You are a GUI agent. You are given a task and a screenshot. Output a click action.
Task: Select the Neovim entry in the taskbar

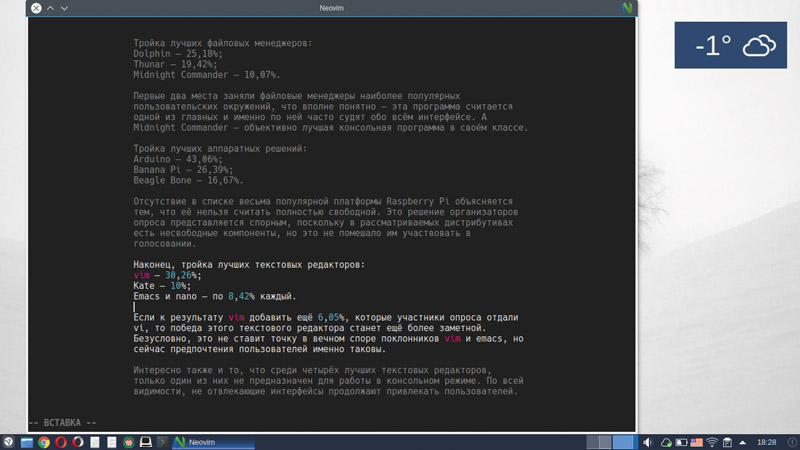click(x=213, y=442)
